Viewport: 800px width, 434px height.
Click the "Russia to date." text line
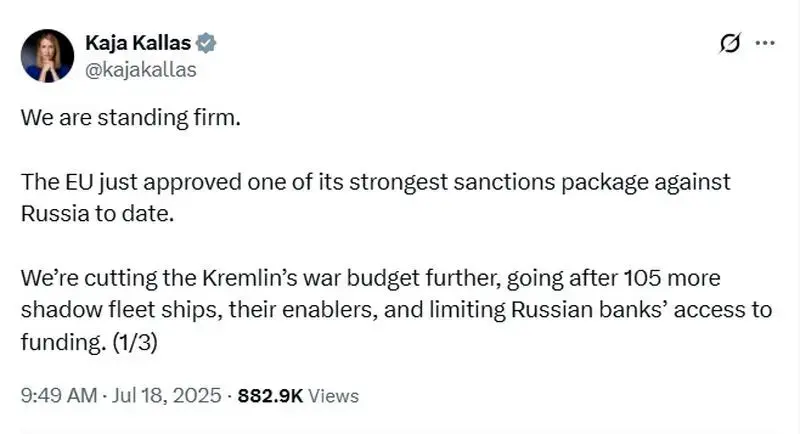coord(97,214)
